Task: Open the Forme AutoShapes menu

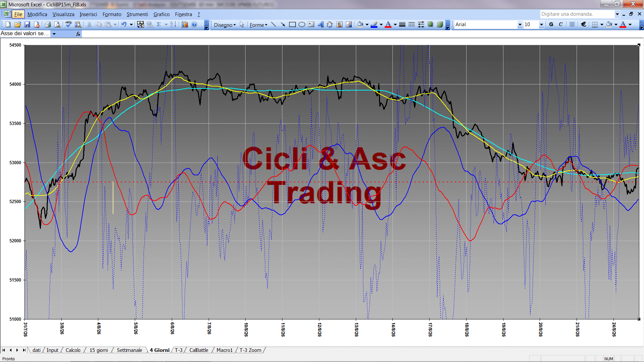Action: click(x=258, y=25)
